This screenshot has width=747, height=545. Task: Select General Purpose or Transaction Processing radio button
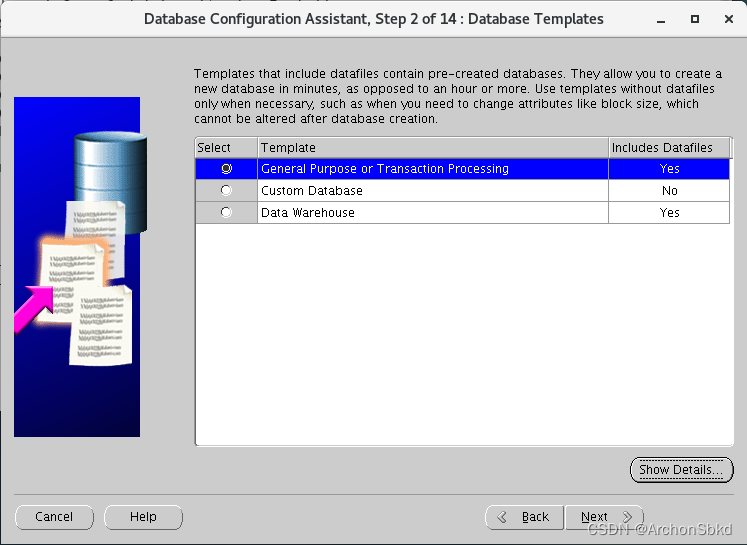tap(226, 169)
